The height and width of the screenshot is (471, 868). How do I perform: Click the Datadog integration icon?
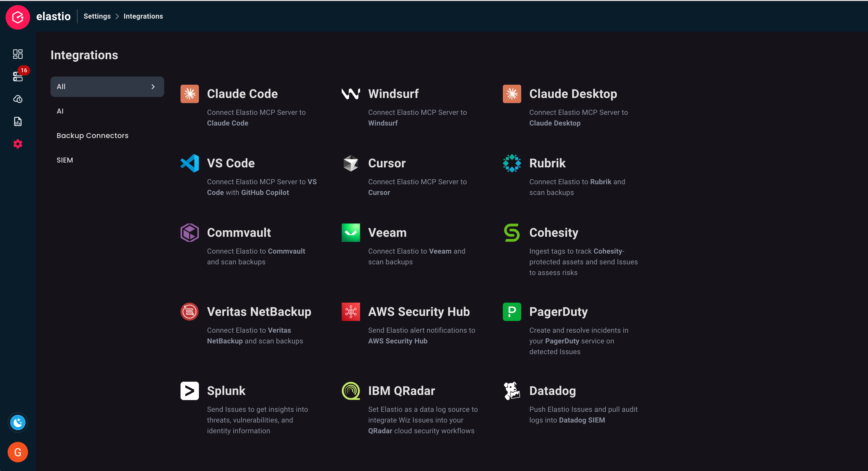pos(512,391)
